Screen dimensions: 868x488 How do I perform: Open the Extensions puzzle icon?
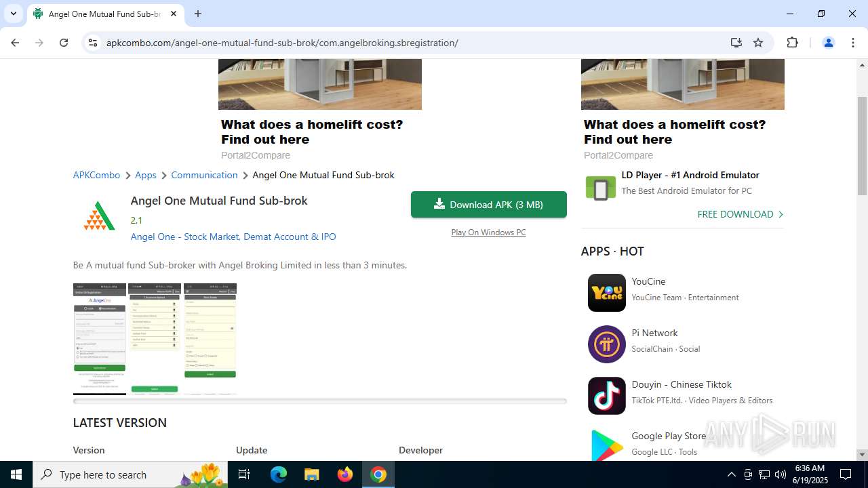(792, 43)
